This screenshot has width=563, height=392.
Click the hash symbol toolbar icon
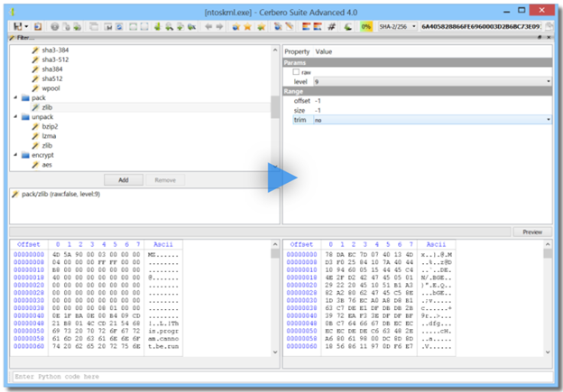pos(332,26)
